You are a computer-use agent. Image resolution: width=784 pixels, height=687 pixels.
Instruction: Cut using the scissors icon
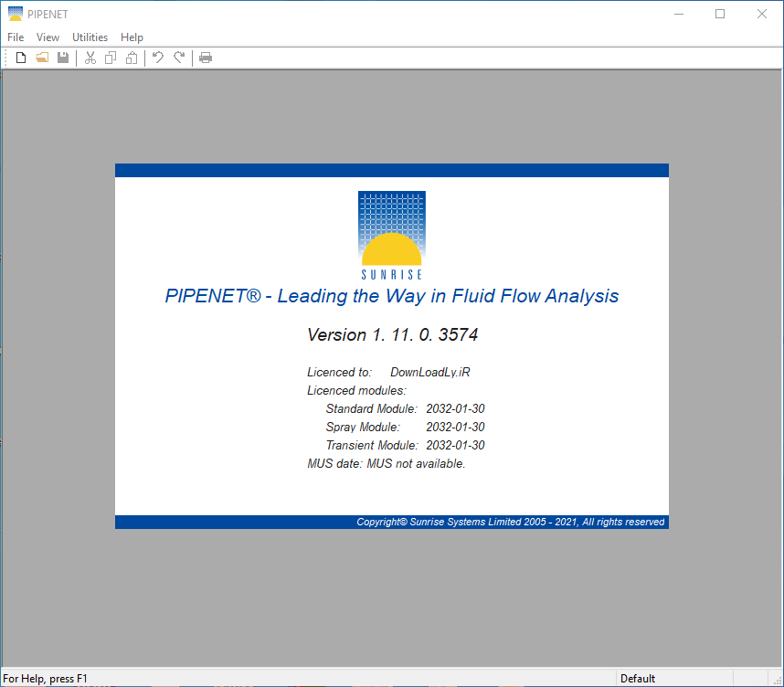coord(90,58)
